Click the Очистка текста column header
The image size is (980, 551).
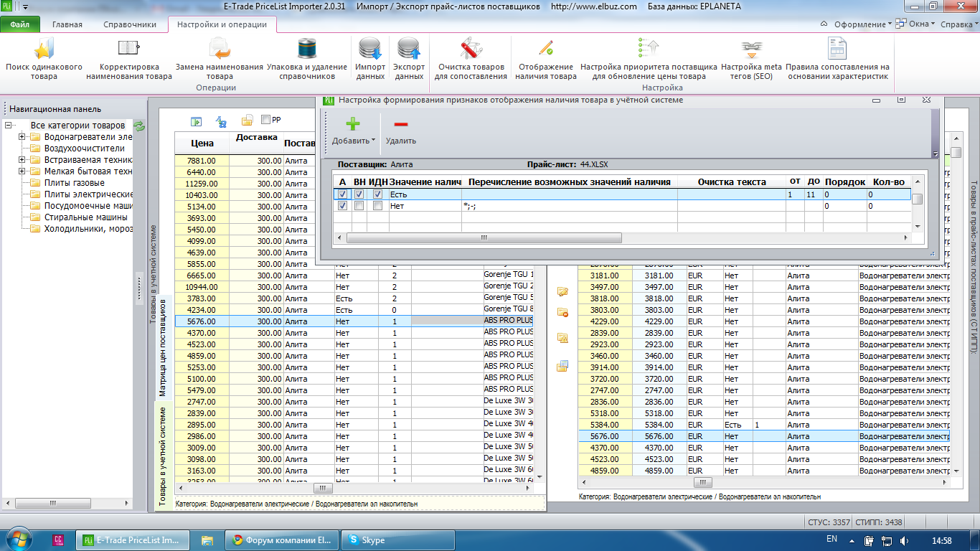click(732, 182)
